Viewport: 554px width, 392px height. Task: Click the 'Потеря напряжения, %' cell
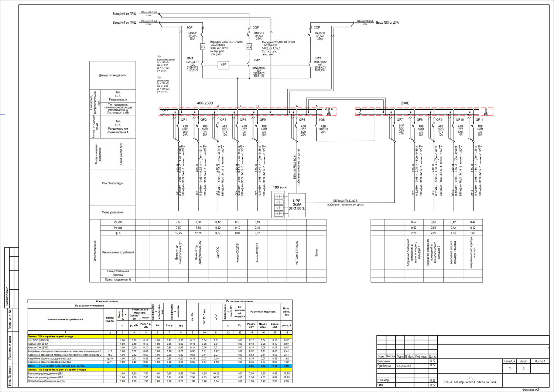[x=118, y=280]
